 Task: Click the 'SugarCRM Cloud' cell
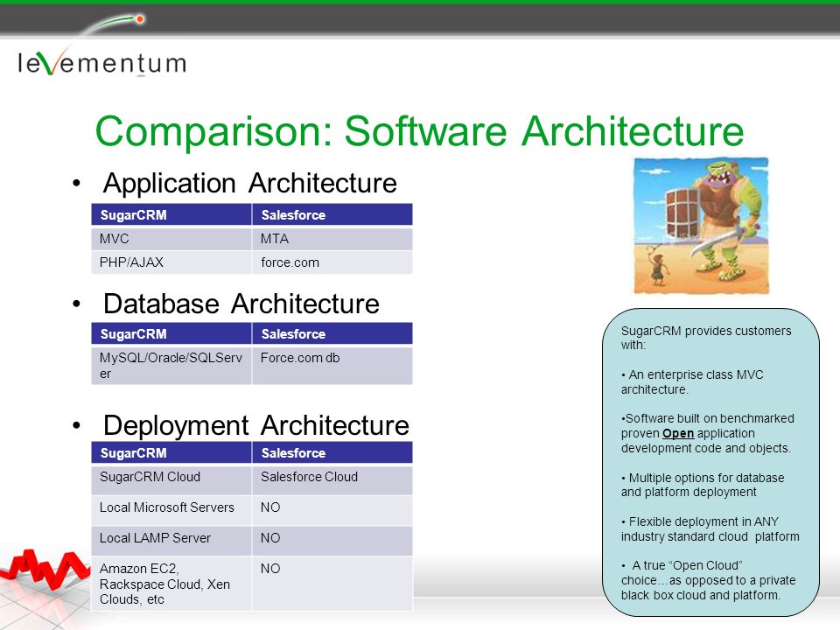[x=171, y=479]
